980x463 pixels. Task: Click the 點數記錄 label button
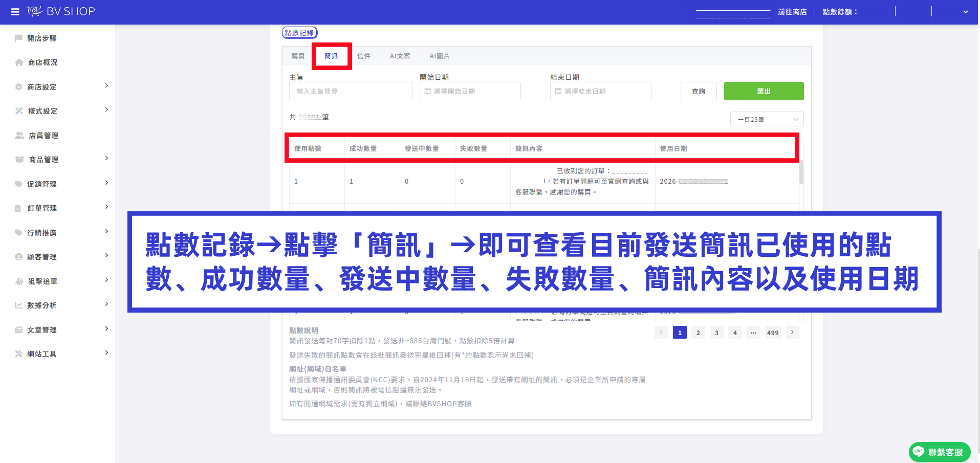pos(299,33)
